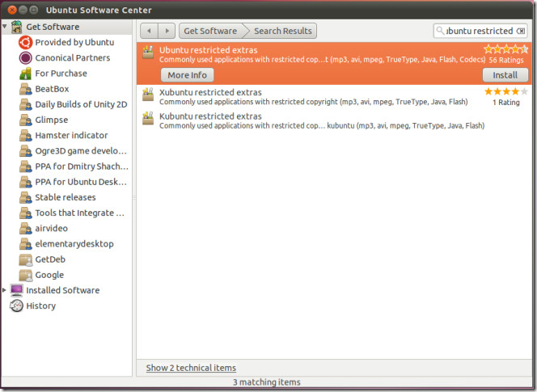Select the Kubuntu restricted extras result row

click(x=334, y=121)
